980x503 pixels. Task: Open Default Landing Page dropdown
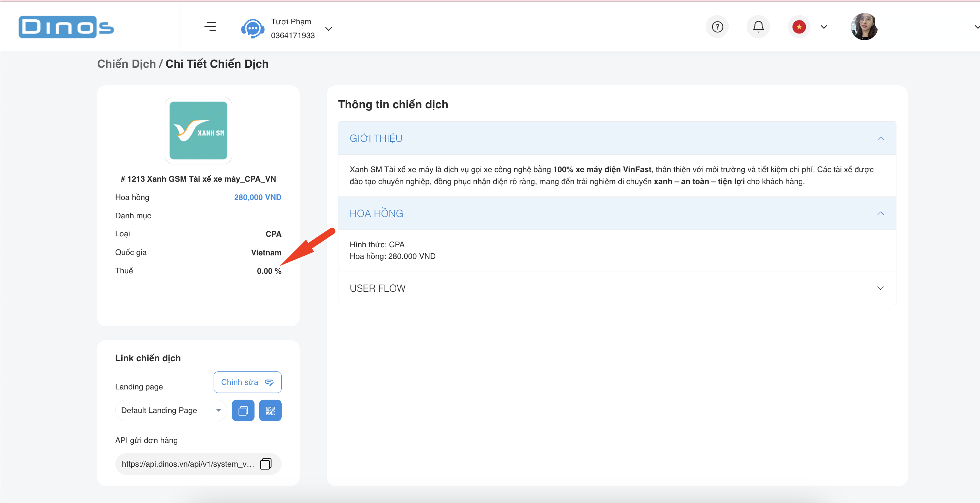tap(171, 411)
